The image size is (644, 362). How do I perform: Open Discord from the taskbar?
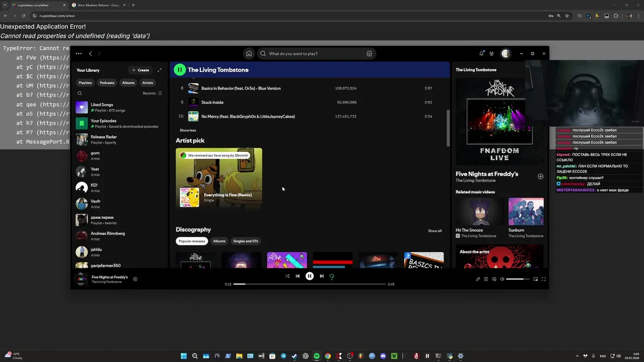(383, 356)
